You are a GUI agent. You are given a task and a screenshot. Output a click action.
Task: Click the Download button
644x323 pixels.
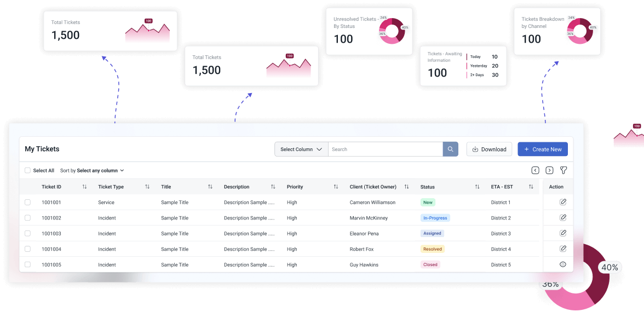(489, 149)
